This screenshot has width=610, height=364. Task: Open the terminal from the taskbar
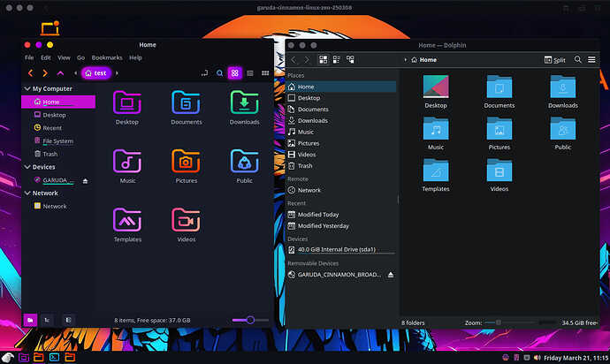coord(54,357)
